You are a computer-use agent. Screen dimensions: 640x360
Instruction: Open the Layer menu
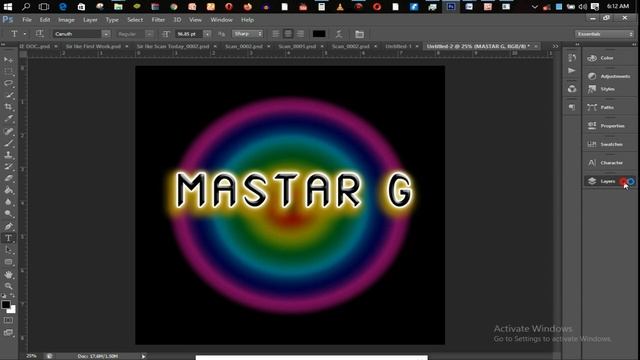90,20
